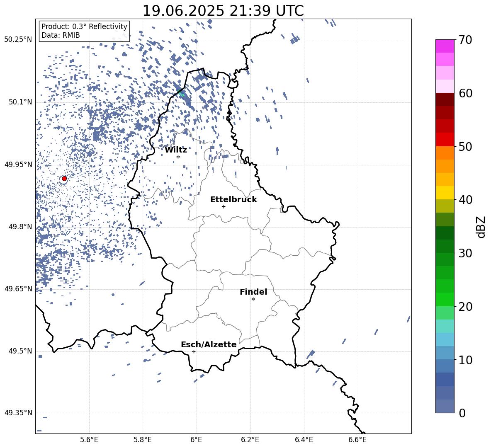The image size is (491, 448).
Task: Click the colorbar tick label 10
Action: click(x=466, y=360)
